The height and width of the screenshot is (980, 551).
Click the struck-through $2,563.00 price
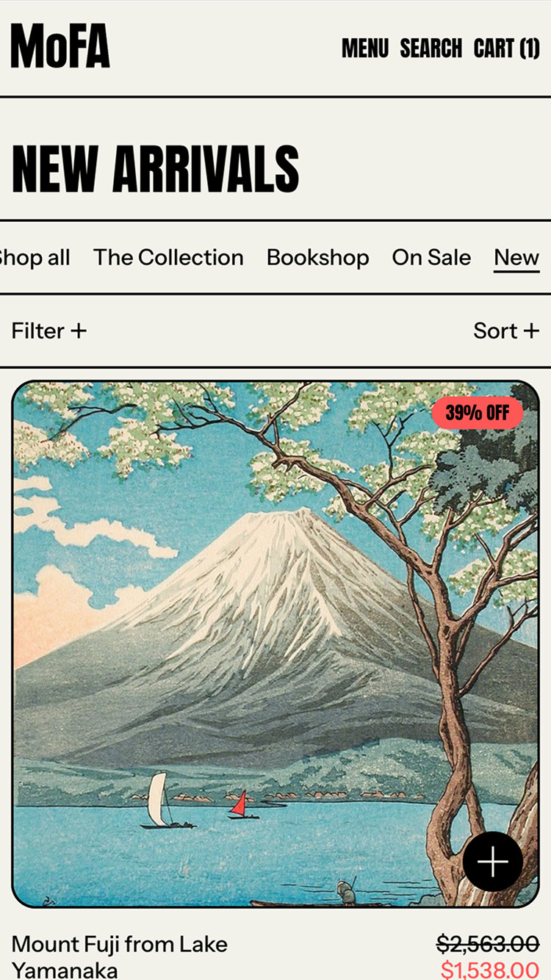tap(488, 943)
